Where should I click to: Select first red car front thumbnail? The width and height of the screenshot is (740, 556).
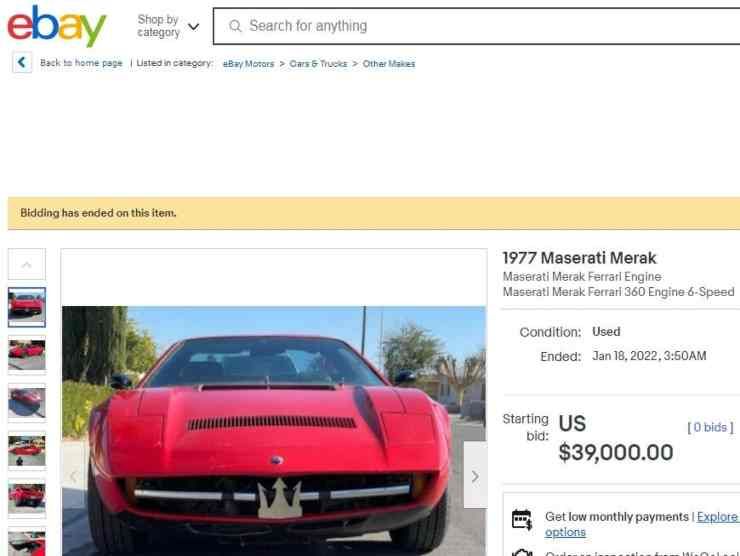(27, 307)
